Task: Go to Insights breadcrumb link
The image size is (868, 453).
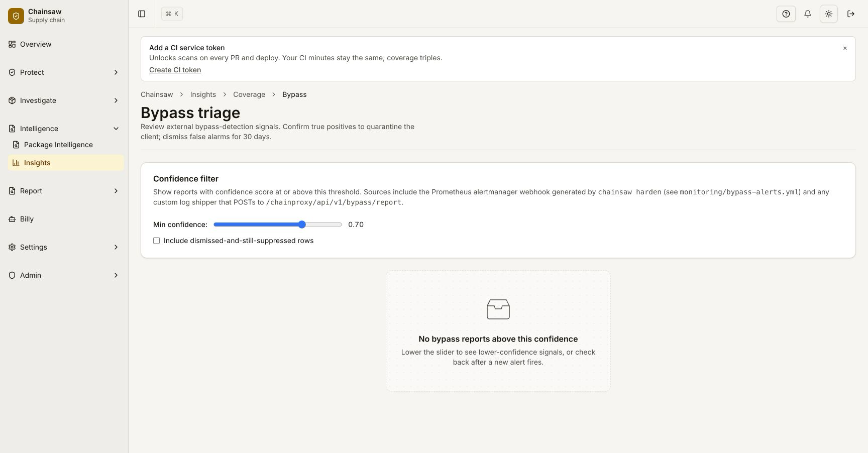Action: point(203,94)
